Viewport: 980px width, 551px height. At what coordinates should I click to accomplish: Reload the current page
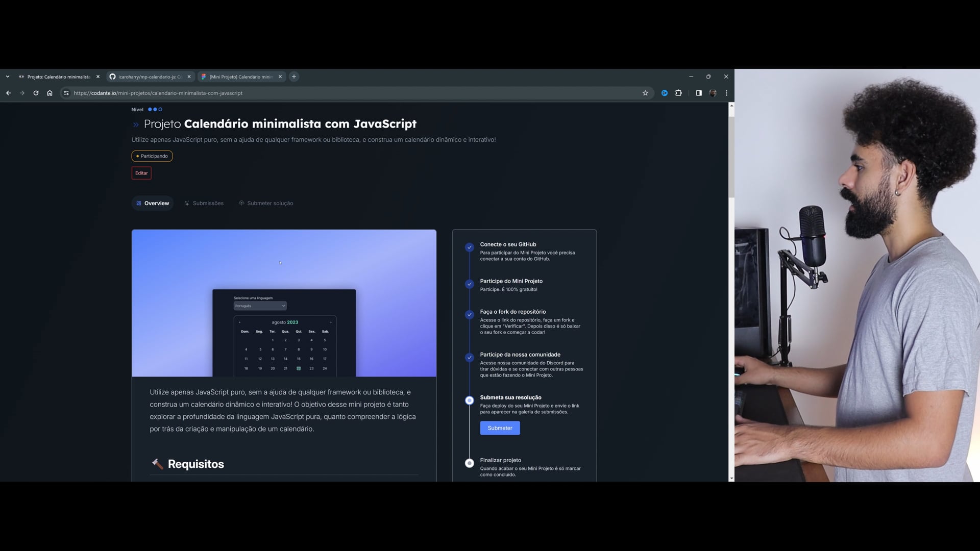point(36,93)
